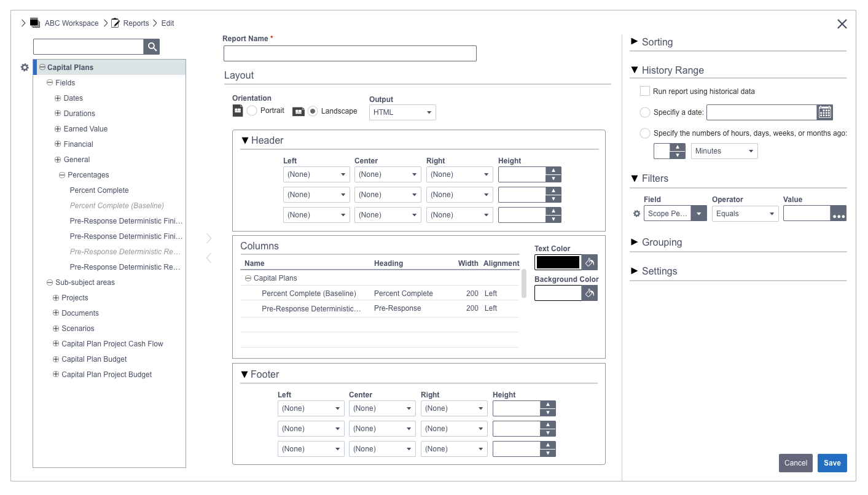Click the gear icon beside Capital Plans

(25, 68)
